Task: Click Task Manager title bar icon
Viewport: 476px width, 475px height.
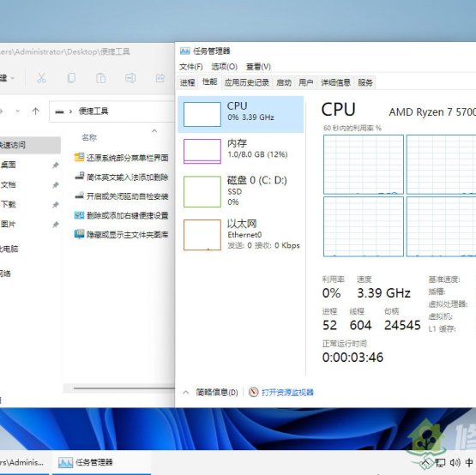Action: (x=185, y=51)
